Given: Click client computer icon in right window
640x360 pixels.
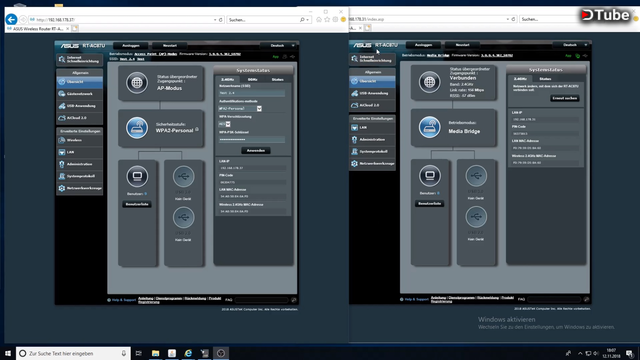Looking at the screenshot, I should tap(430, 176).
